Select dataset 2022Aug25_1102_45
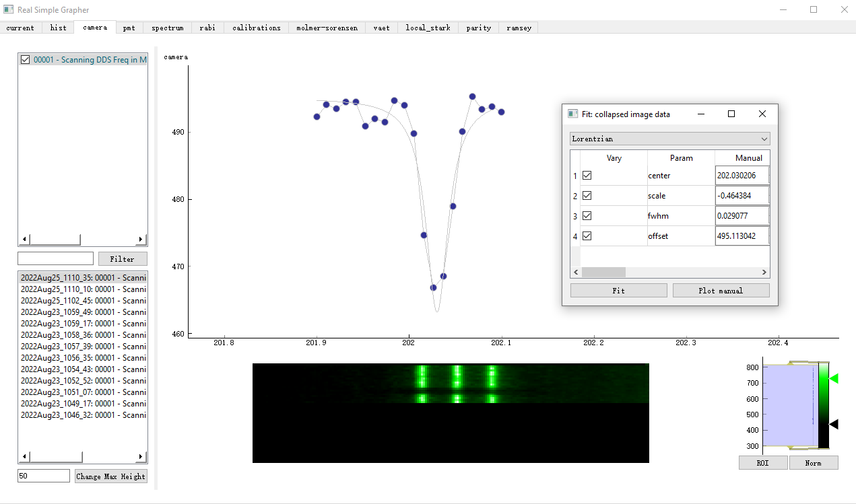856x504 pixels. [83, 300]
